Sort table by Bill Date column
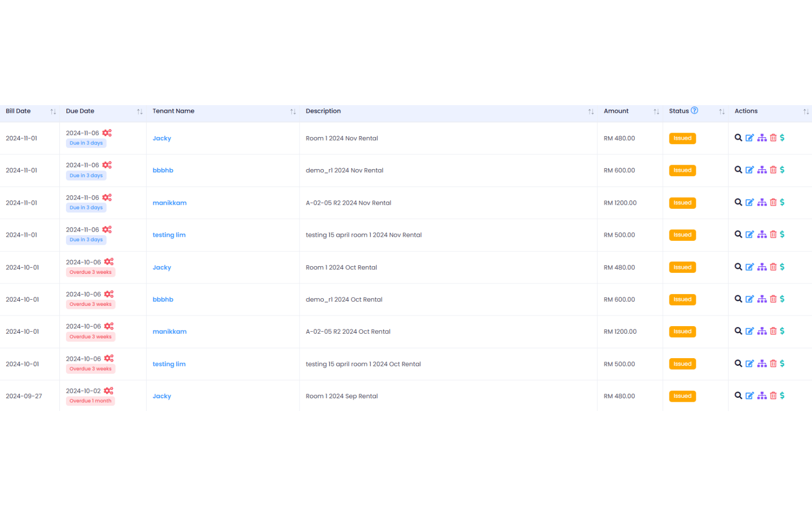Screen dimensions: 812x508 coord(53,112)
